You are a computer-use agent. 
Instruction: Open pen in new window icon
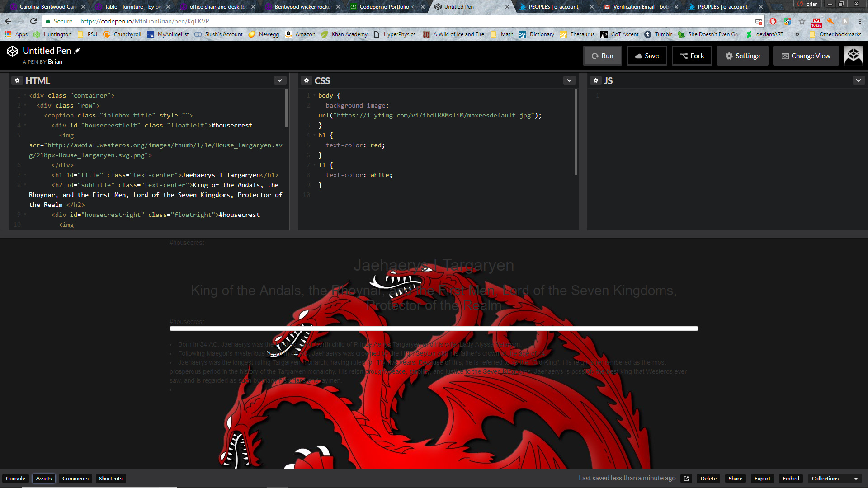point(686,479)
